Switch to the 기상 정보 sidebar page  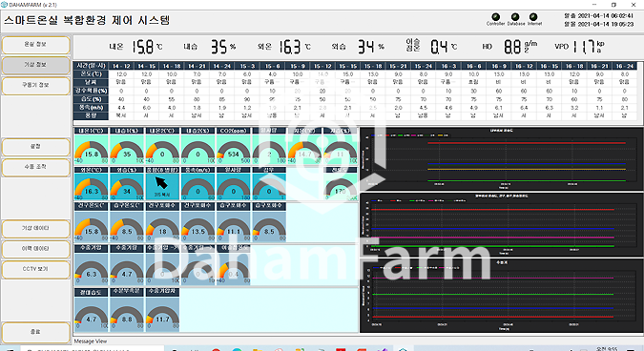(35, 65)
